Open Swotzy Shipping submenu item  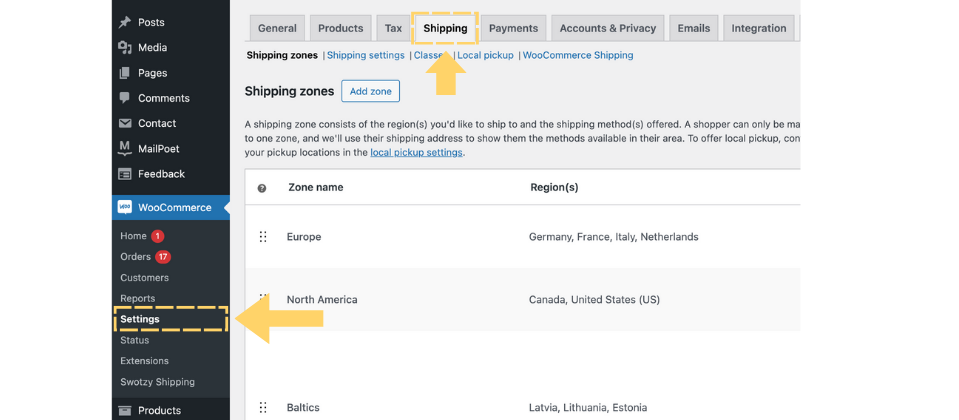pos(157,381)
